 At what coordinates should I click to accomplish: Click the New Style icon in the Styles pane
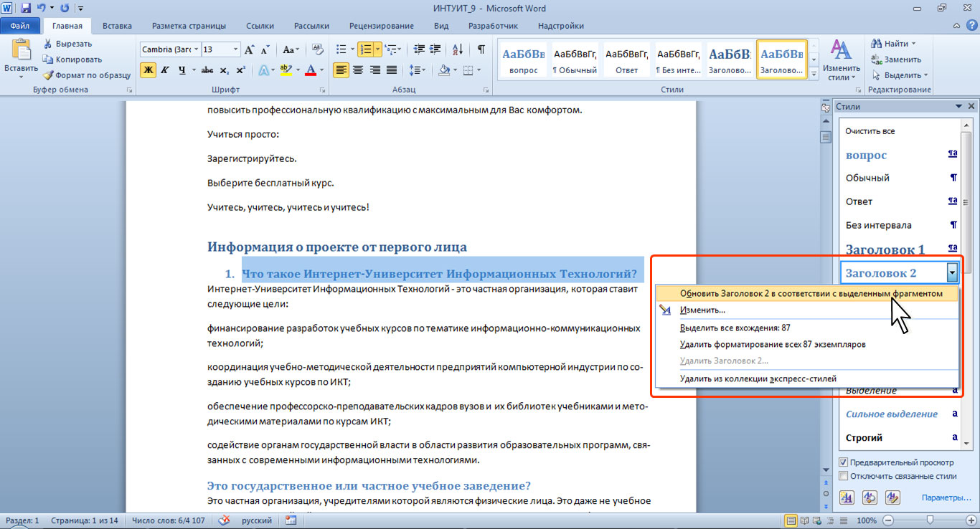(847, 497)
